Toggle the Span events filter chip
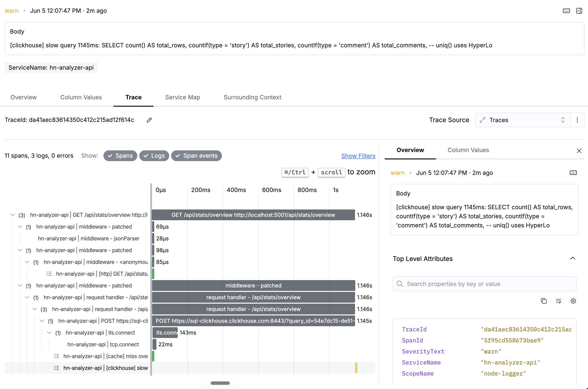The width and height of the screenshot is (588, 389). click(x=196, y=156)
